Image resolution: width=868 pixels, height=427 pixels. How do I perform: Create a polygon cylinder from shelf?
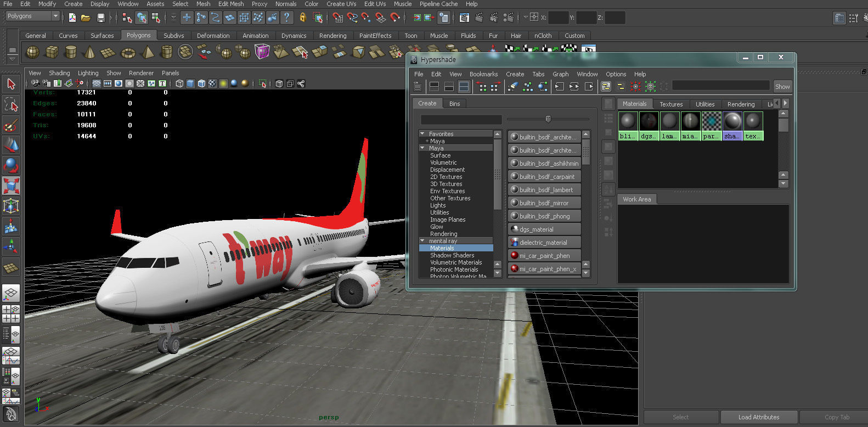(71, 52)
